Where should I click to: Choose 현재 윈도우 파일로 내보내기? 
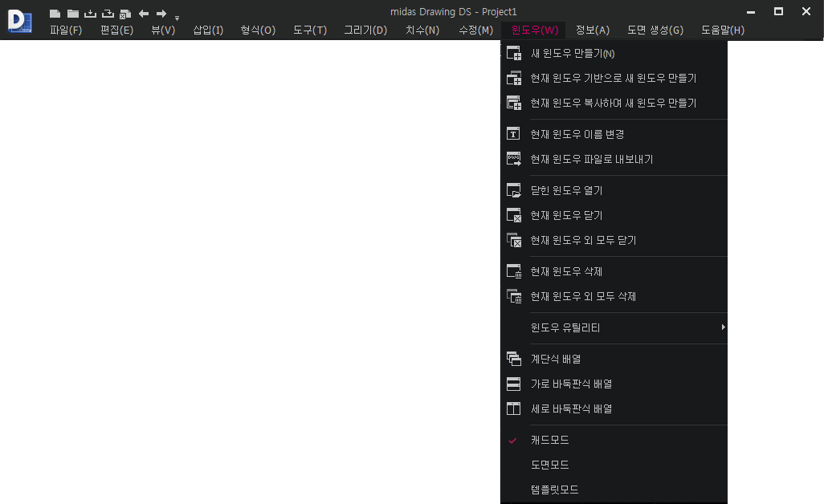[x=592, y=159]
